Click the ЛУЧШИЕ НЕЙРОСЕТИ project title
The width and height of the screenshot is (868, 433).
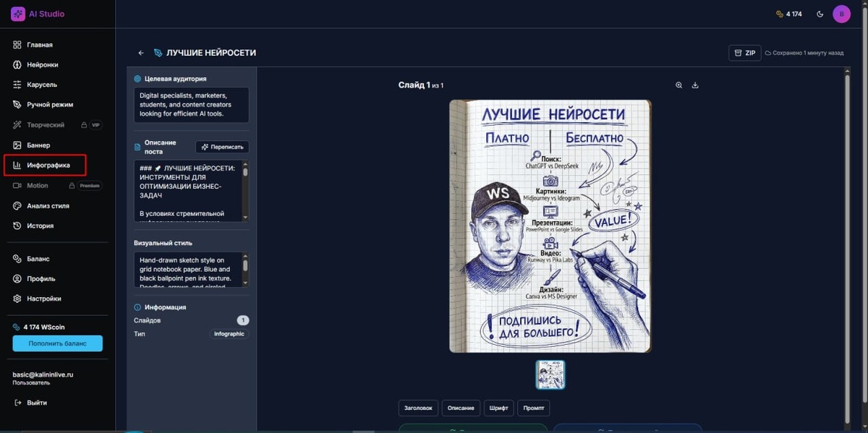click(211, 53)
